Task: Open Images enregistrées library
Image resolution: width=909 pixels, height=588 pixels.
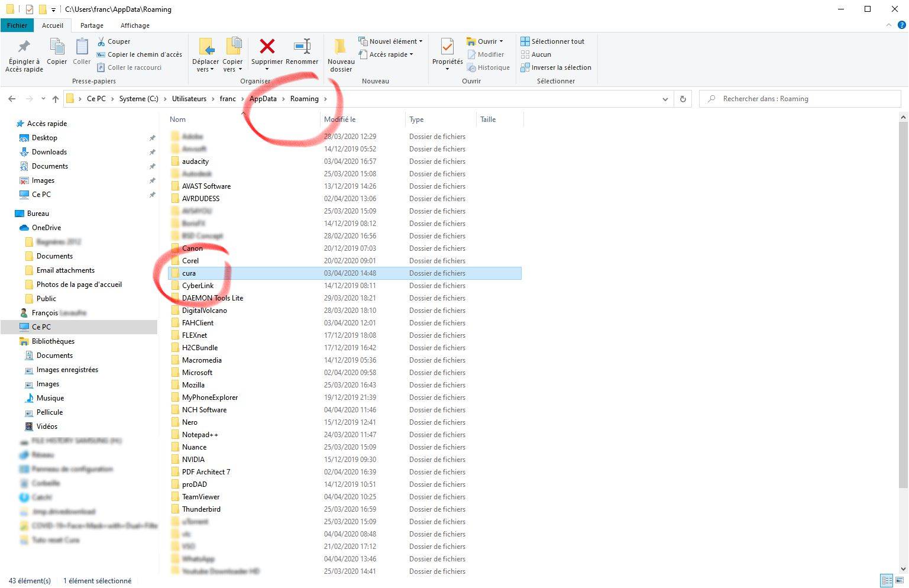Action: coord(67,370)
